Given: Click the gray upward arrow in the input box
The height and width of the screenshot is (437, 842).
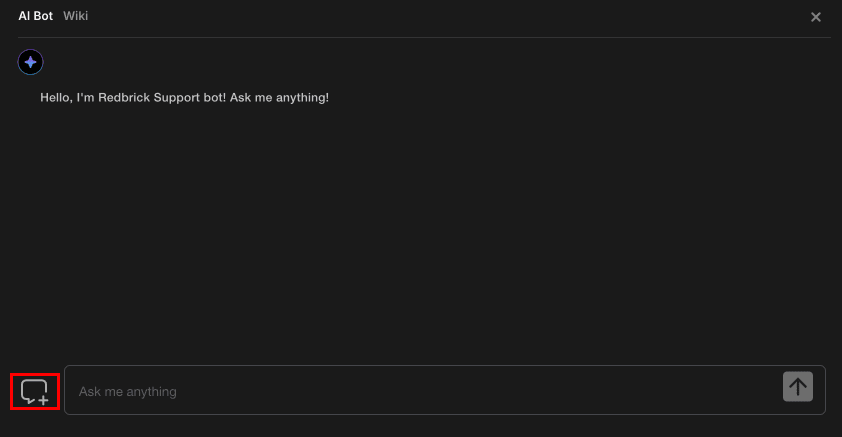Looking at the screenshot, I should coord(797,387).
